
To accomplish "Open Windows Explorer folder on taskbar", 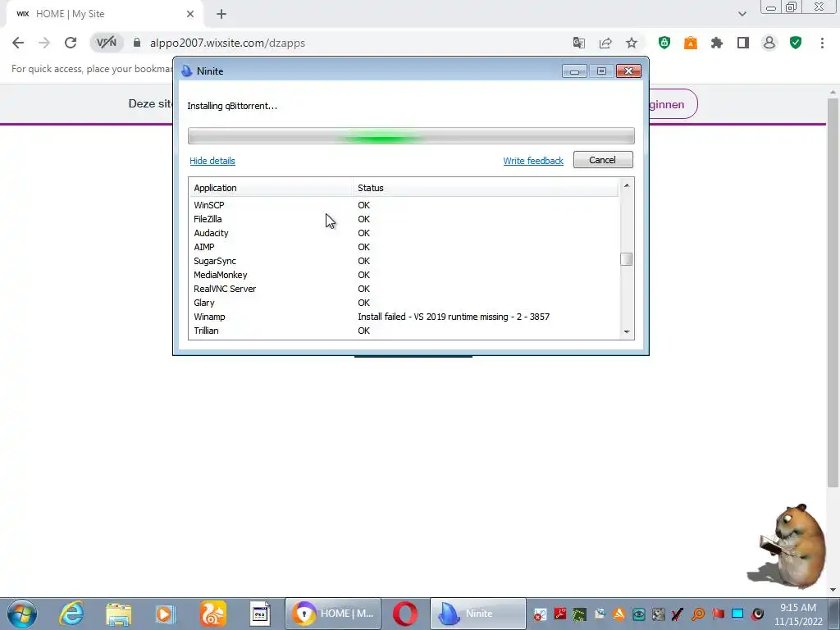I will (118, 614).
